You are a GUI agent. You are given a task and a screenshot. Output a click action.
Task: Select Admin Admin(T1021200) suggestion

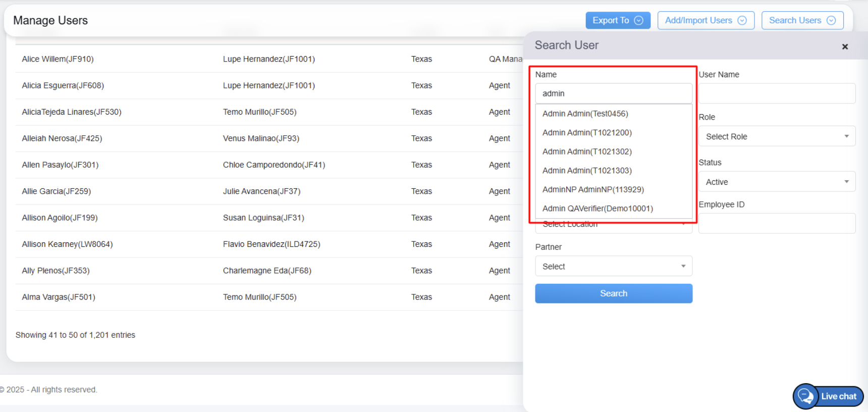587,133
